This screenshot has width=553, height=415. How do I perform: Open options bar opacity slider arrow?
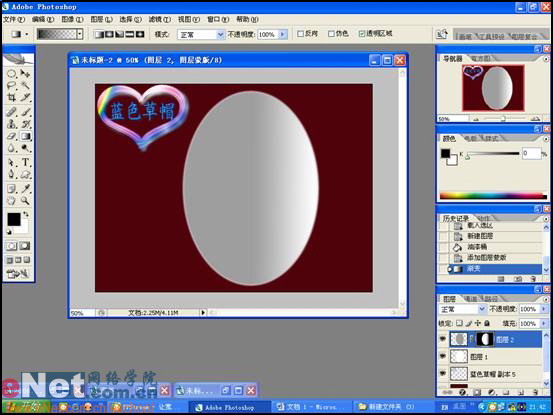(283, 35)
